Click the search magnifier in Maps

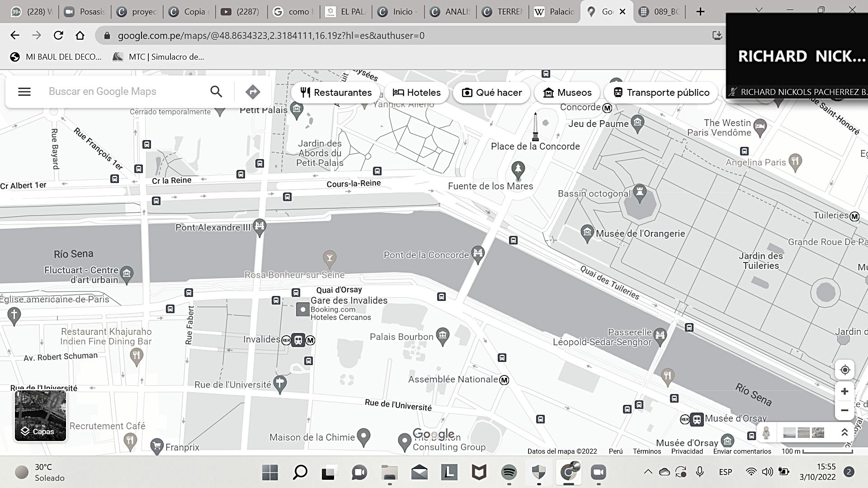pos(216,92)
